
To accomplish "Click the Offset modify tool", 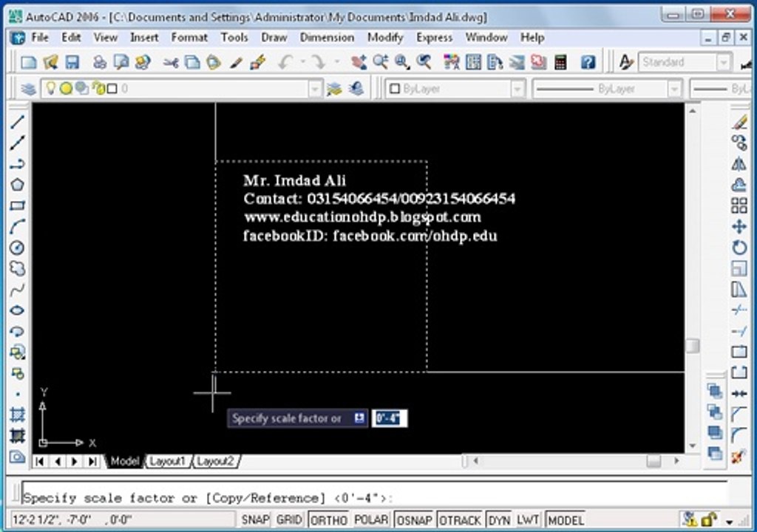I will point(739,185).
